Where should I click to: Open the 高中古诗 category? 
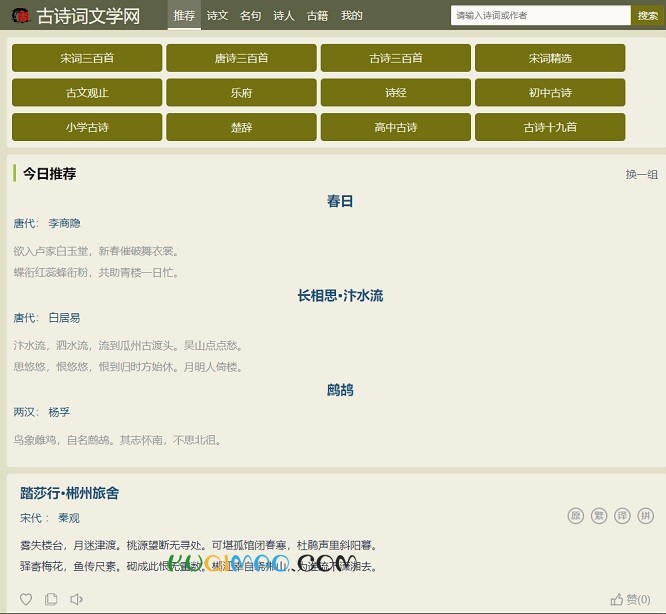pos(396,127)
